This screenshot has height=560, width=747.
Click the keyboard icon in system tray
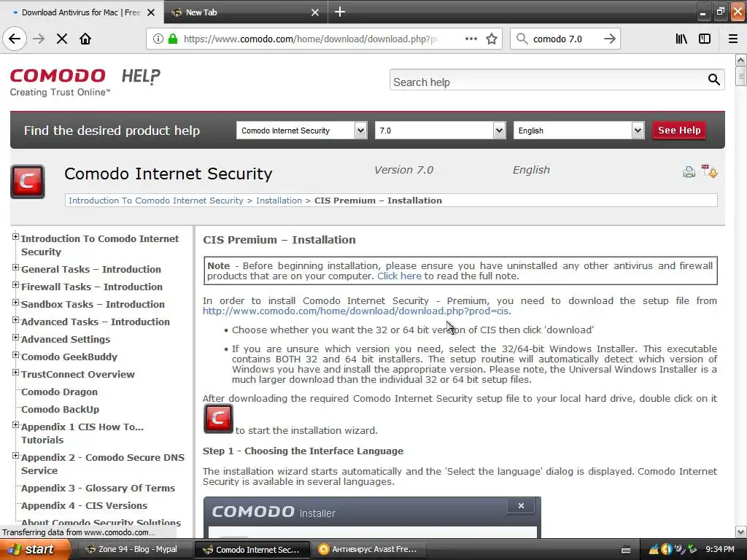click(x=626, y=550)
